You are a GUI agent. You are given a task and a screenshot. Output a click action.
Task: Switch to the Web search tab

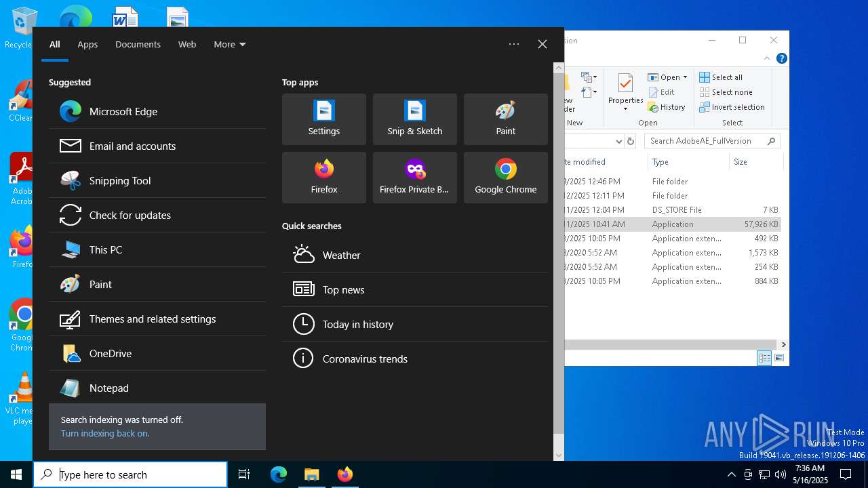(187, 44)
